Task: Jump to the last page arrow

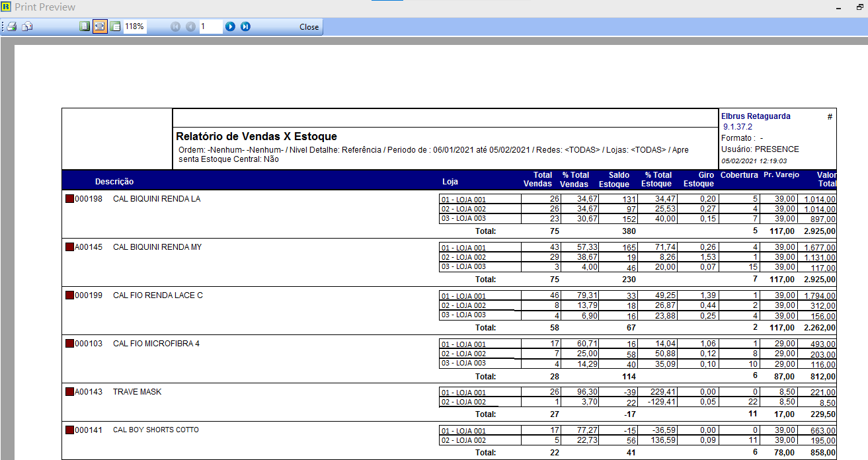Action: point(245,27)
